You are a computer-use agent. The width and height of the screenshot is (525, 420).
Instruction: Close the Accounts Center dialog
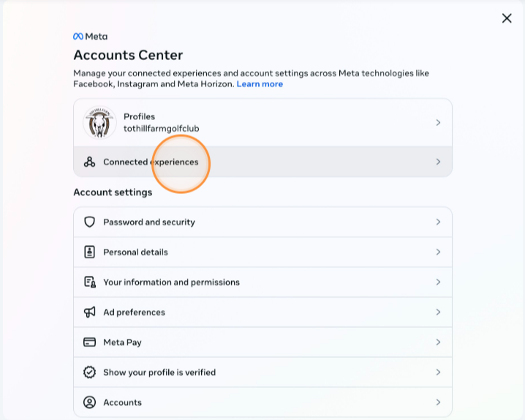click(x=507, y=18)
